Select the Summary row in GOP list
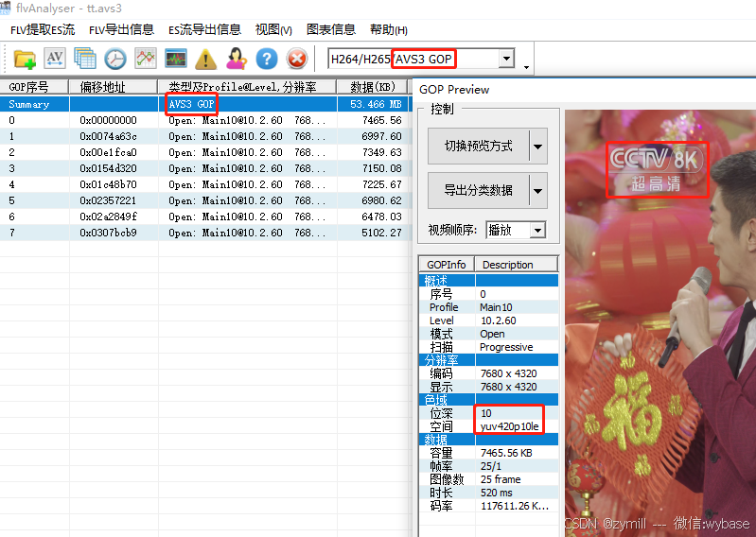756x537 pixels. (205, 104)
